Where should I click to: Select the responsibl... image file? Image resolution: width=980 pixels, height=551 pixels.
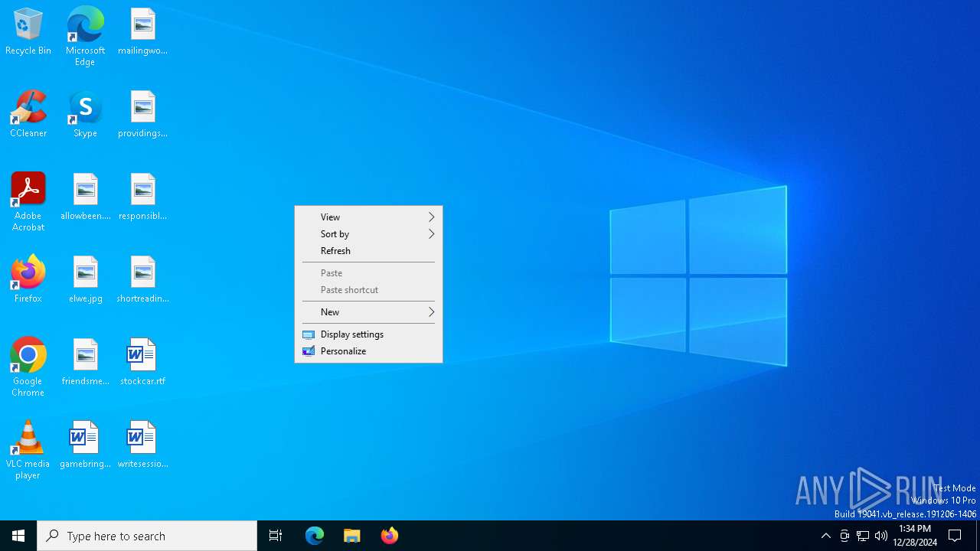[x=142, y=197]
